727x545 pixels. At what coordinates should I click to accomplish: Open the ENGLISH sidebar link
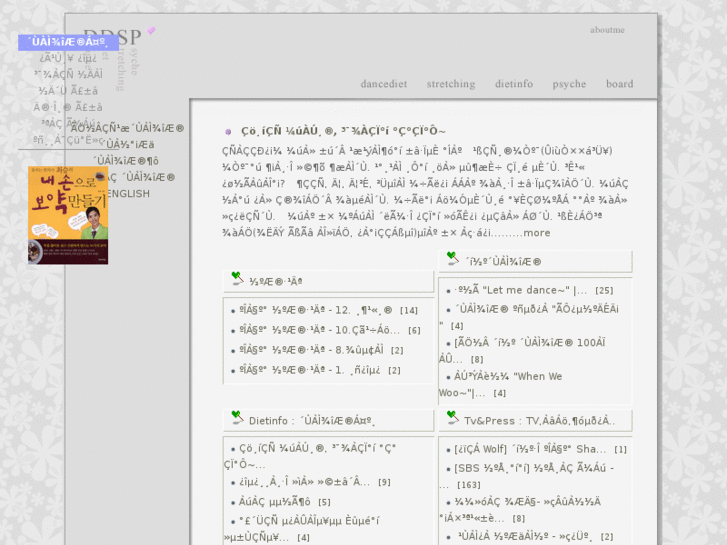click(128, 194)
